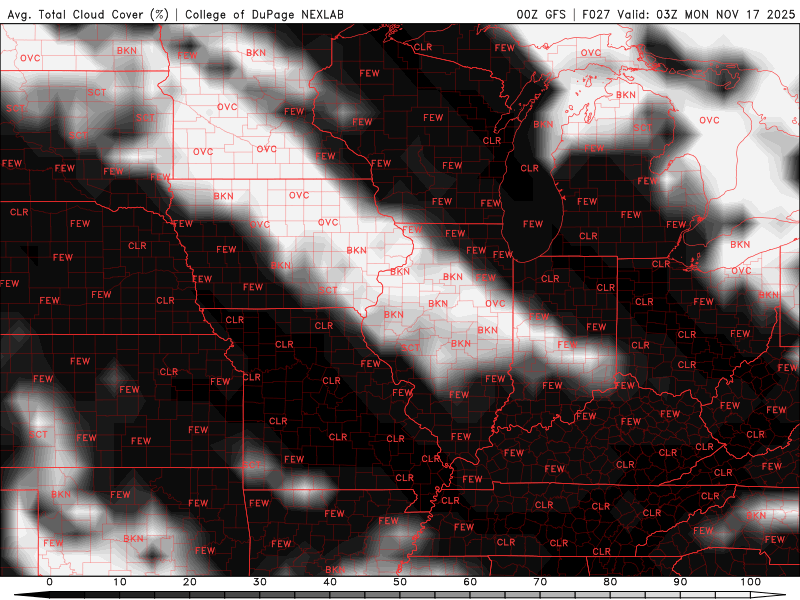Click the '20' value on the color scale

pos(190,582)
